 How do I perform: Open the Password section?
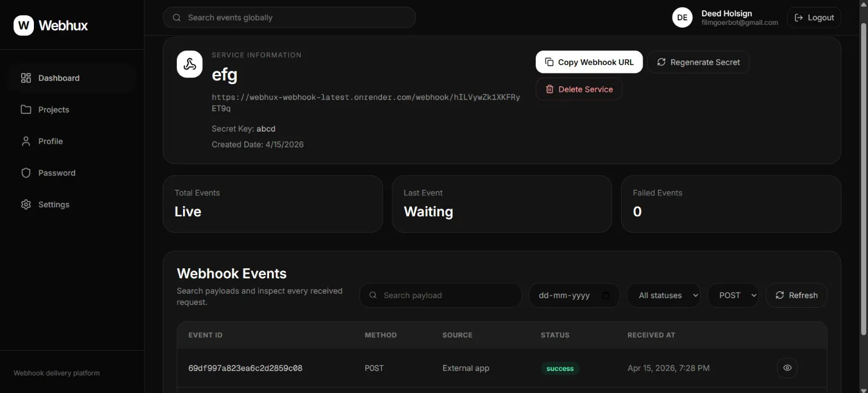72,173
